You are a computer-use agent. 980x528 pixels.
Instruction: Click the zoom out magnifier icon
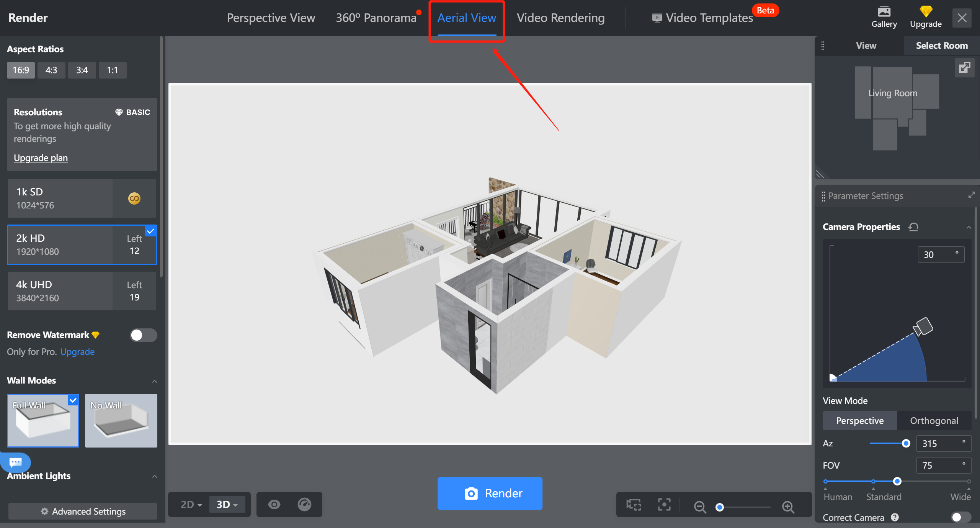click(700, 507)
